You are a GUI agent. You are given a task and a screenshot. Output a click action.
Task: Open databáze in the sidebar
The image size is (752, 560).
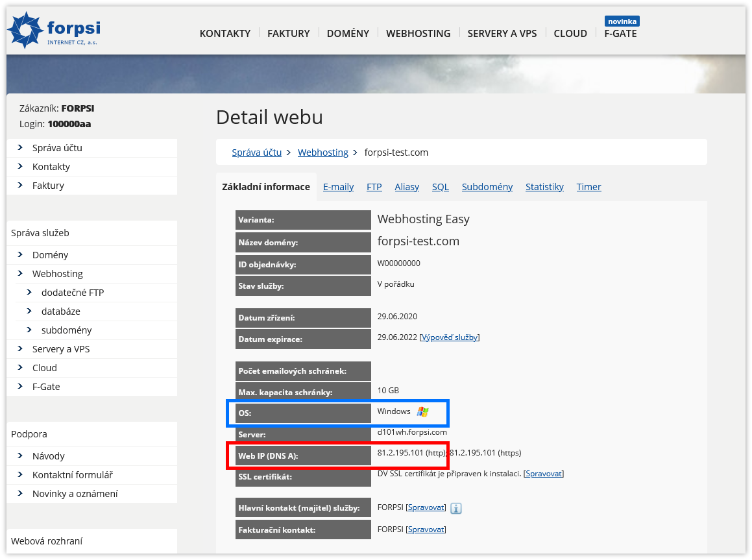[60, 311]
